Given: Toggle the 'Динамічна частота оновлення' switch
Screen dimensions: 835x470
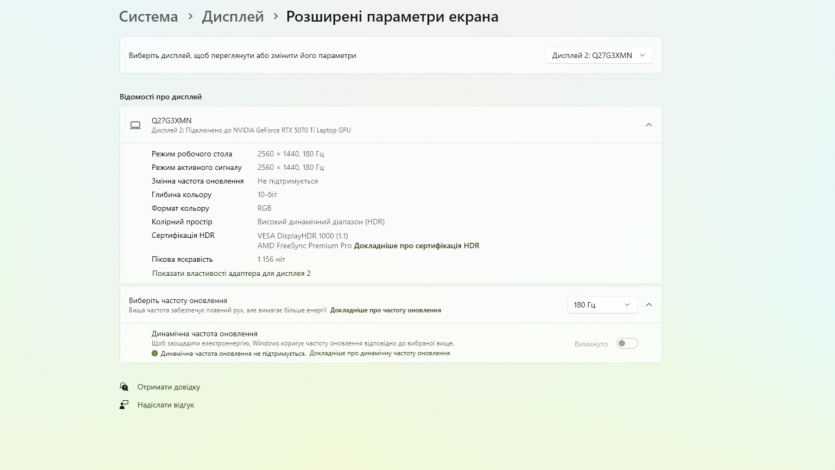Looking at the screenshot, I should 626,343.
